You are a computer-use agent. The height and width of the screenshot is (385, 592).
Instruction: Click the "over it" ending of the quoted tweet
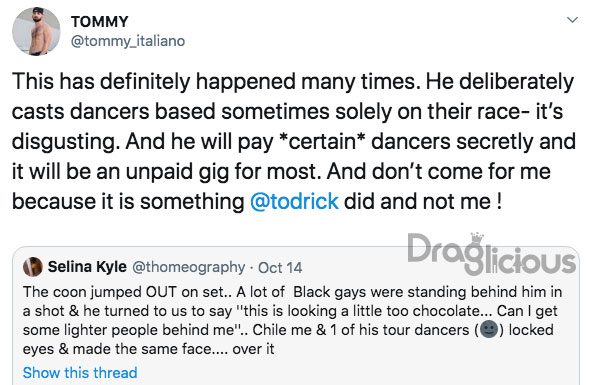pos(253,349)
